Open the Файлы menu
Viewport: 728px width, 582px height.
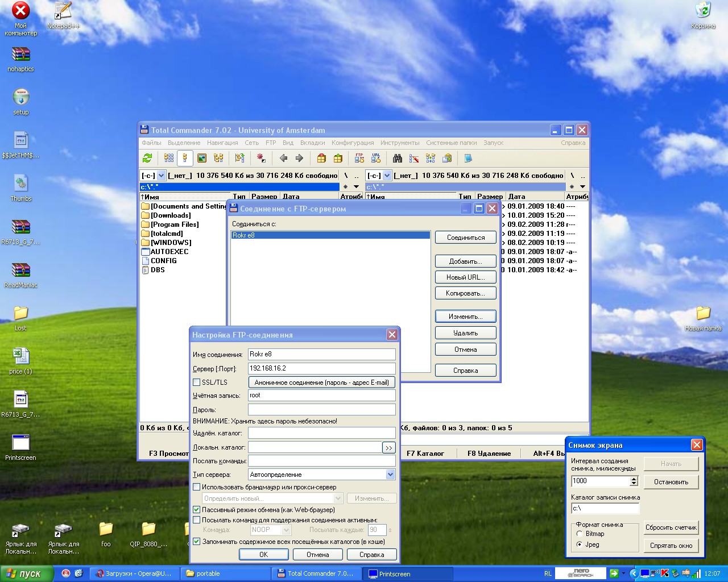[x=151, y=143]
